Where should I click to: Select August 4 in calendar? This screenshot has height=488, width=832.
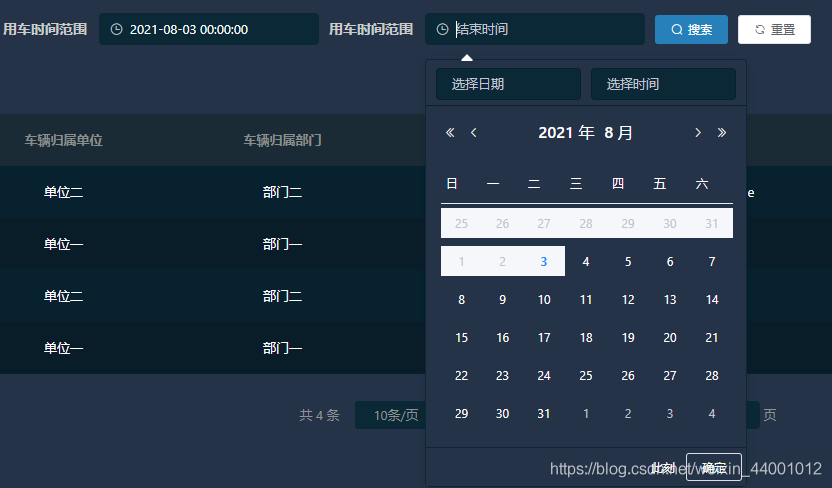(586, 262)
